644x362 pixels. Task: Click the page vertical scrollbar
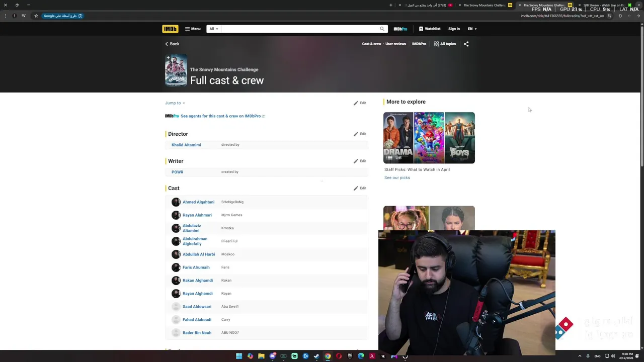click(x=641, y=96)
